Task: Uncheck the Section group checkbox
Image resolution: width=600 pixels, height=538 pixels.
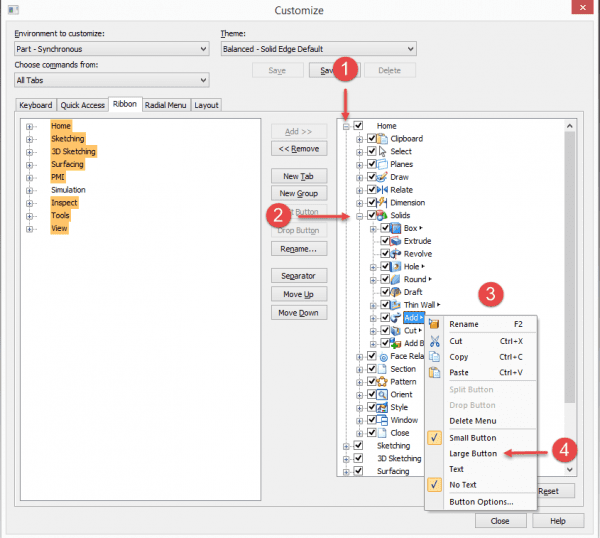Action: tap(372, 368)
